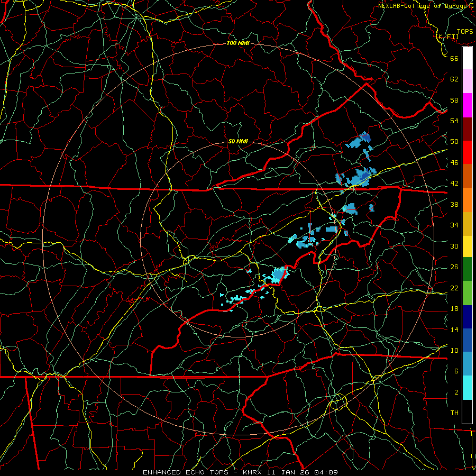The image size is (476, 476).
Task: Click the "50 NMI" range ring label
Action: (238, 141)
